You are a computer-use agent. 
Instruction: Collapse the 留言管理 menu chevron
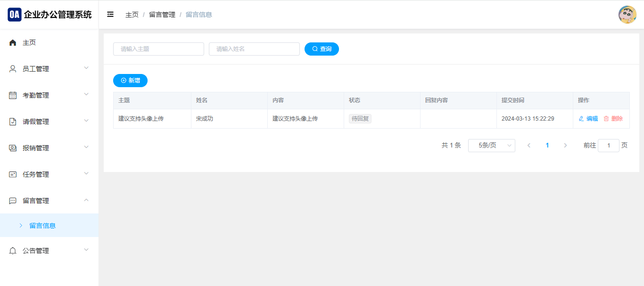86,200
